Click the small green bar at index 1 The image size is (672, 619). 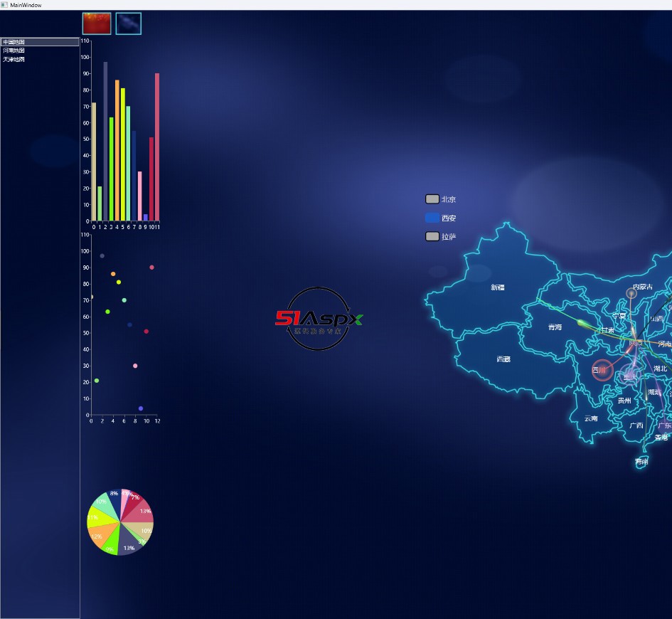click(x=100, y=203)
